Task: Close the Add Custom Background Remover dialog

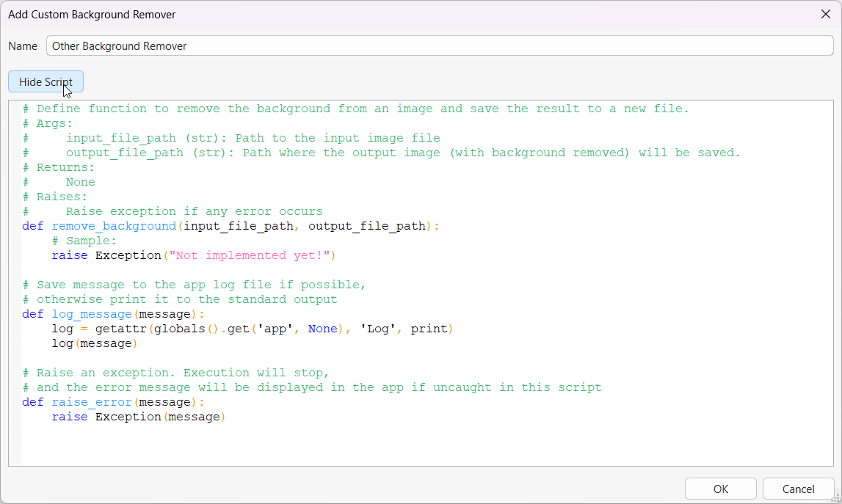Action: click(x=825, y=14)
